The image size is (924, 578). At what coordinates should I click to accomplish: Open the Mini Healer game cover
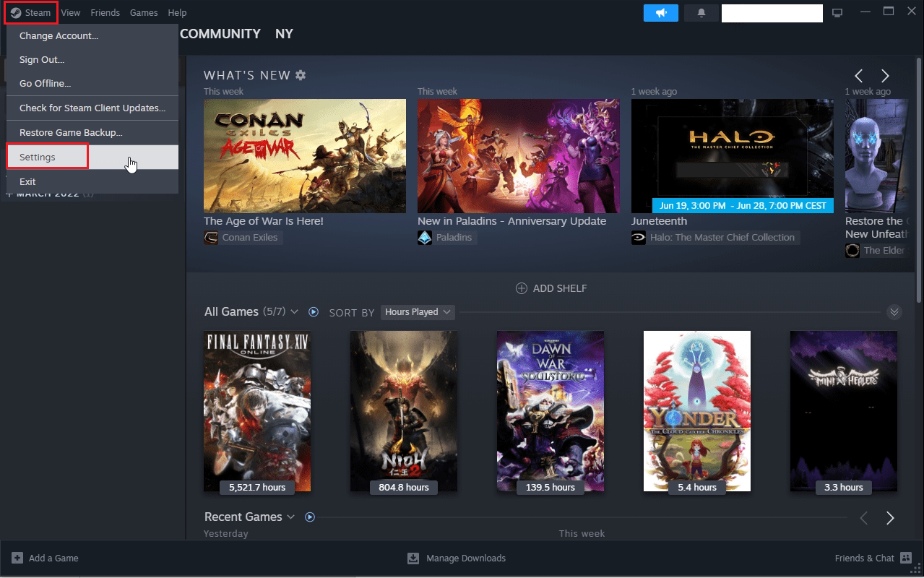[844, 411]
